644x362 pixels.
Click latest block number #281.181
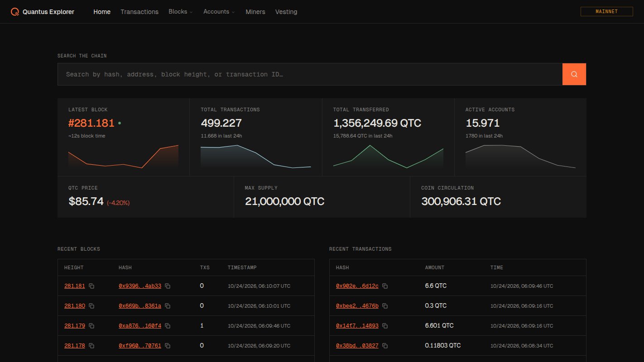click(x=91, y=123)
